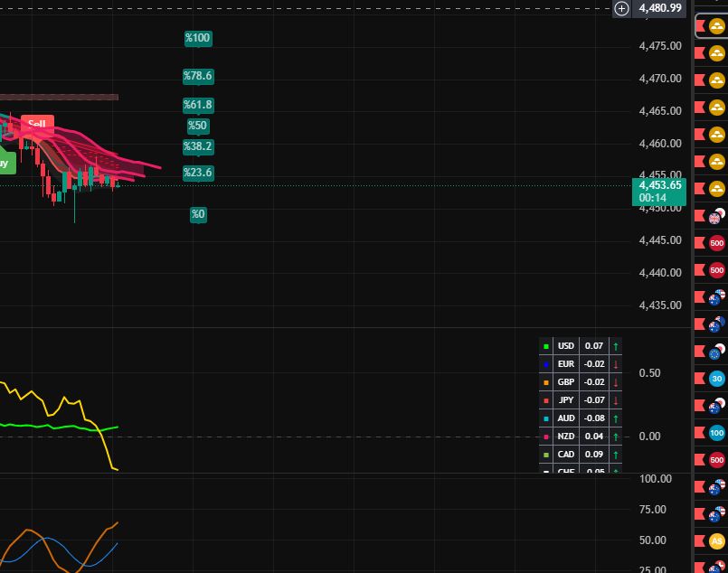This screenshot has width=728, height=573.
Task: Toggle the red flag beside the 30 icon
Action: coord(698,380)
